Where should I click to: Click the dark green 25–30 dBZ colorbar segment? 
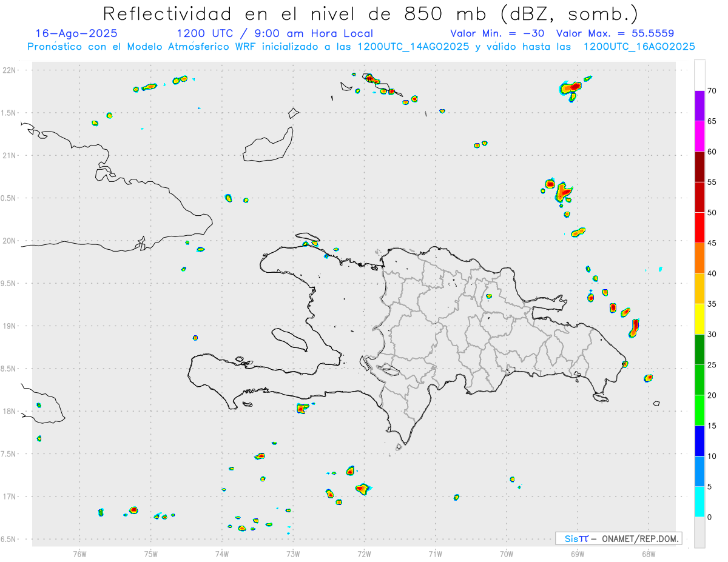tap(699, 350)
